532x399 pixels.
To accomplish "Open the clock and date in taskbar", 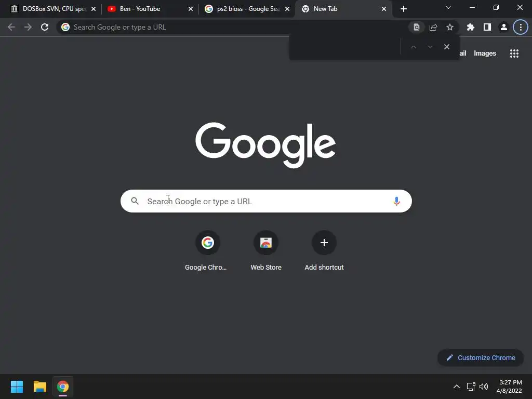I will click(x=509, y=387).
